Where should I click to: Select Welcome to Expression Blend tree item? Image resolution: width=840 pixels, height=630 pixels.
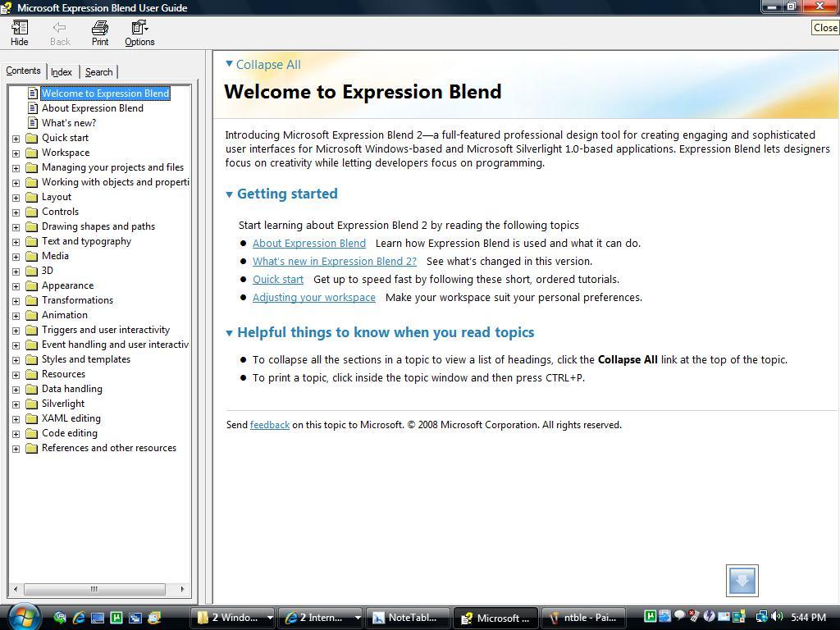106,94
